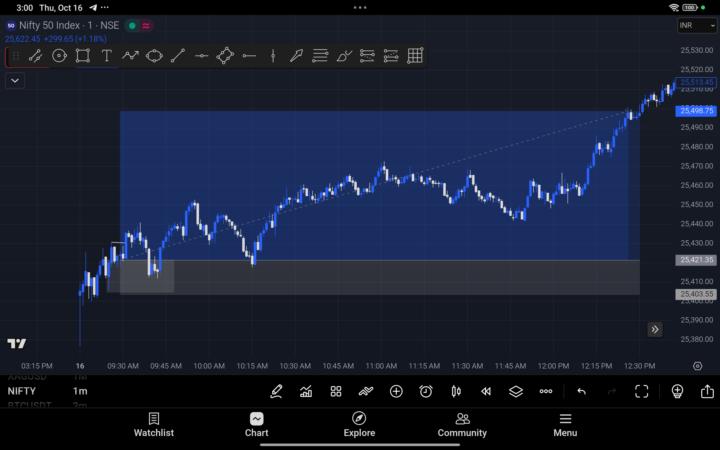720x450 pixels.
Task: Tap the 11:00 AM time axis label
Action: pos(381,366)
